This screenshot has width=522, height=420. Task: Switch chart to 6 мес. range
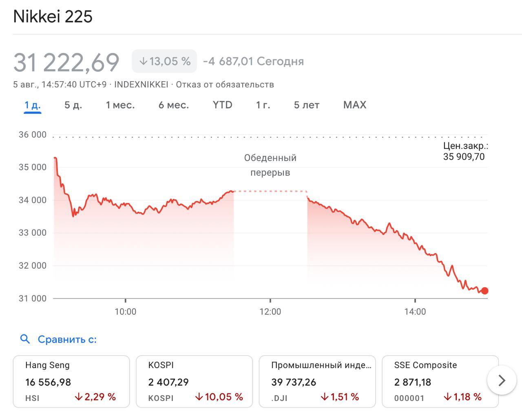pos(173,105)
